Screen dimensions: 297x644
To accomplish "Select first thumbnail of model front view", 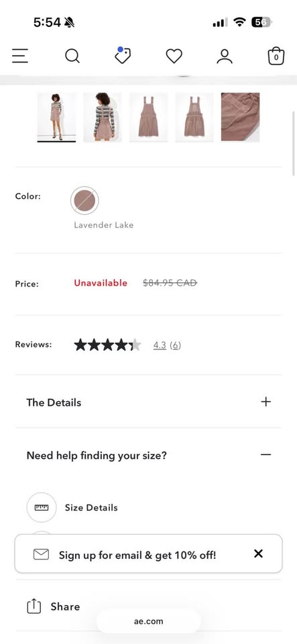I will coord(56,117).
